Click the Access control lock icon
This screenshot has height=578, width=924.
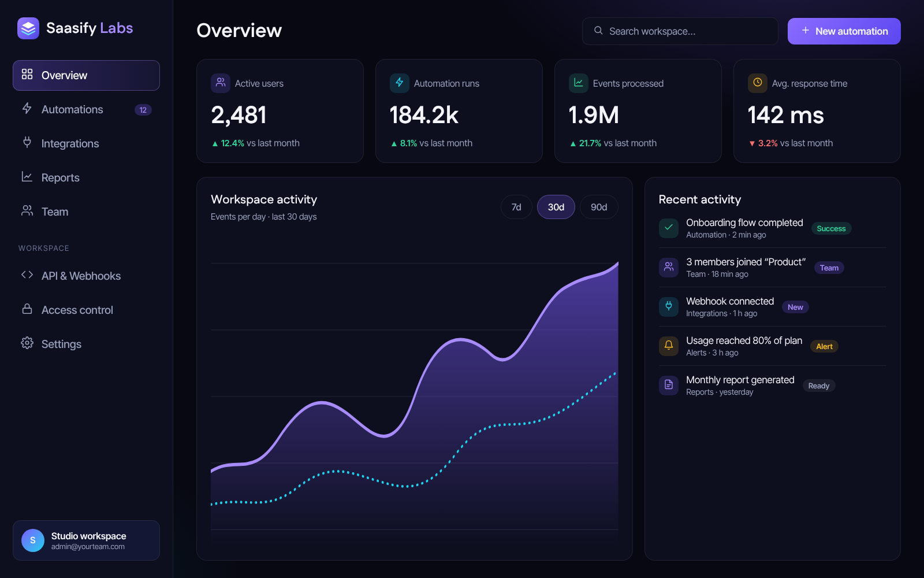[27, 309]
